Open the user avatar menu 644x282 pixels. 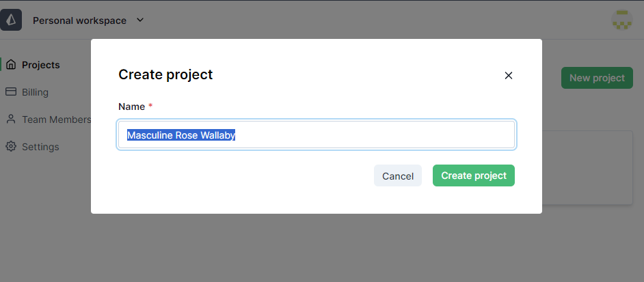[621, 20]
